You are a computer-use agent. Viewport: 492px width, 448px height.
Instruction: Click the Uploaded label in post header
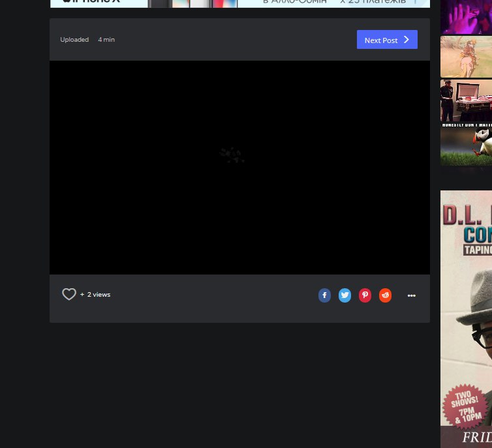click(x=74, y=40)
